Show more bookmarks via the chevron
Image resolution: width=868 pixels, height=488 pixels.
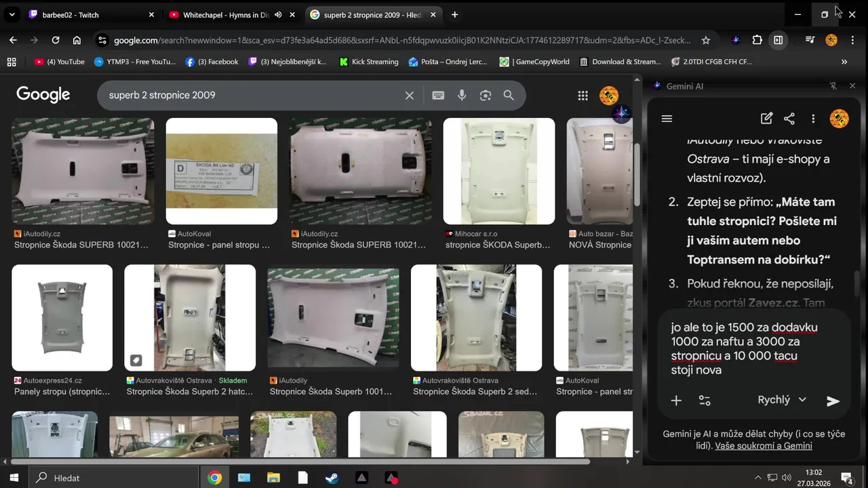tap(844, 62)
